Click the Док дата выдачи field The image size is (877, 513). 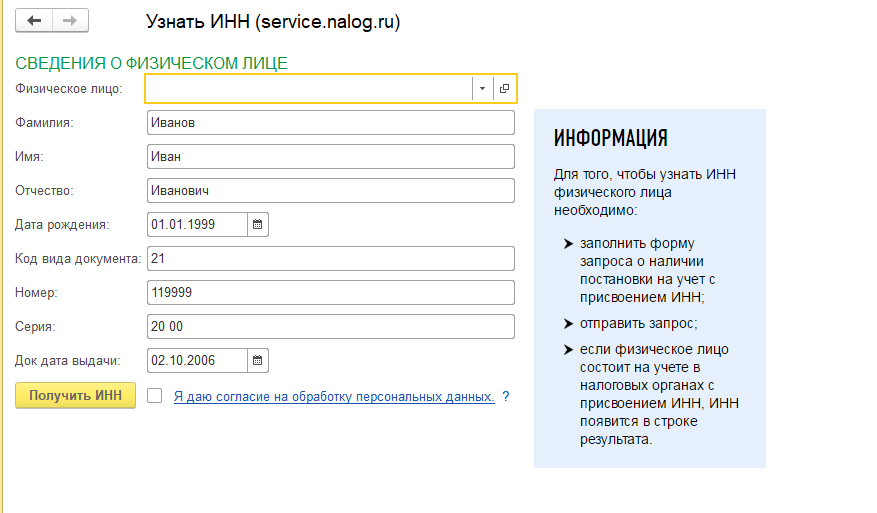click(196, 361)
